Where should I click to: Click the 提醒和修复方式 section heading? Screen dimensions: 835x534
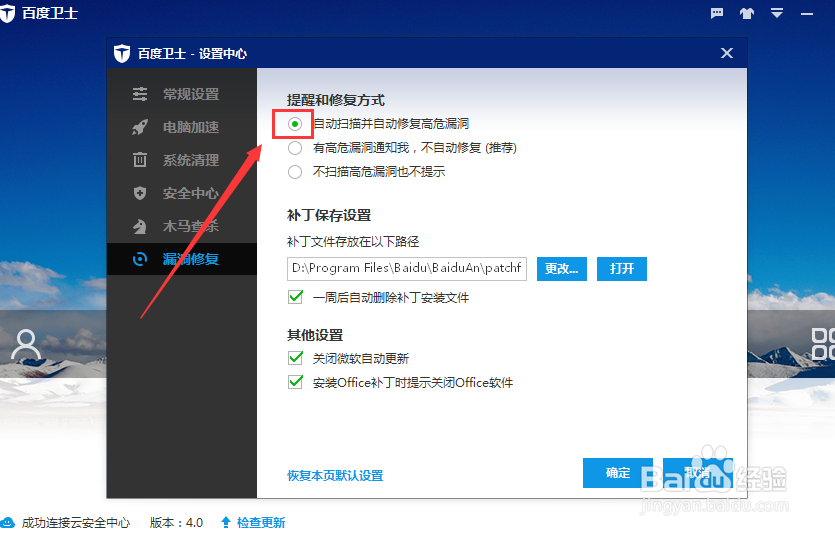(335, 100)
